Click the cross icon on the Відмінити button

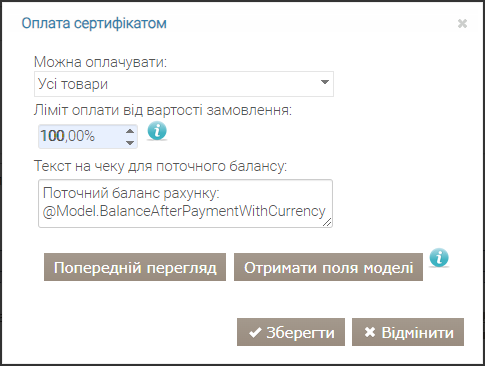(x=370, y=332)
